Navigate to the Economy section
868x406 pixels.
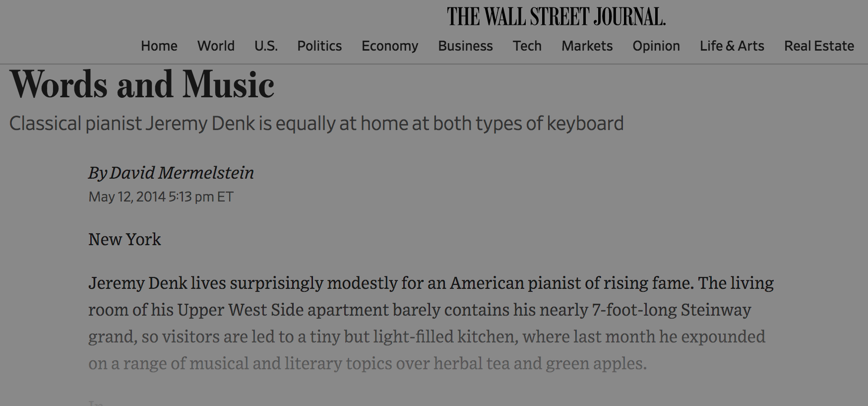pyautogui.click(x=390, y=46)
